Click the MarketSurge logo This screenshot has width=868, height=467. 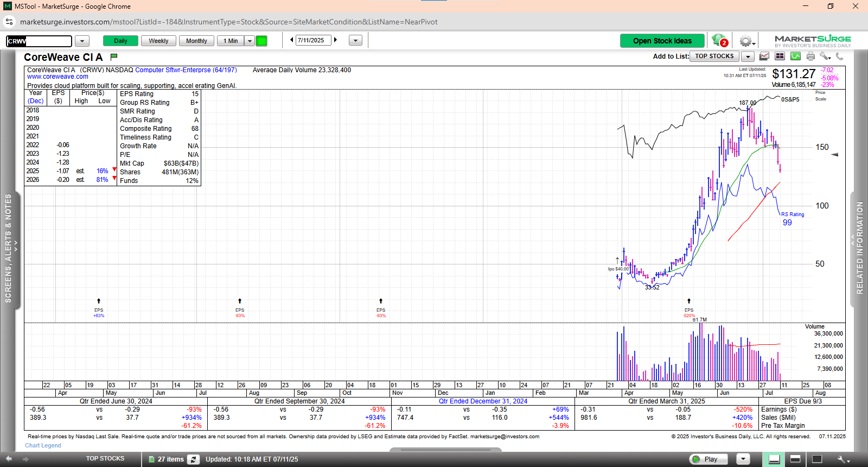point(813,41)
